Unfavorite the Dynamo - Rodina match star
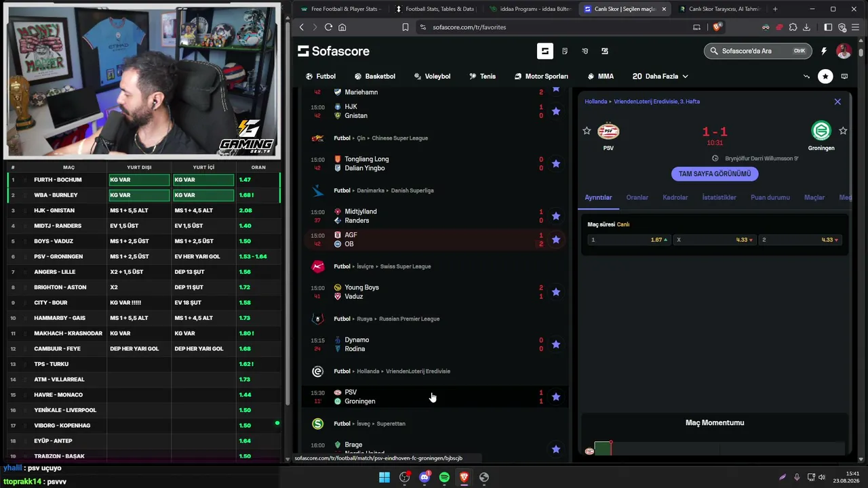Viewport: 868px width, 488px height. [556, 344]
